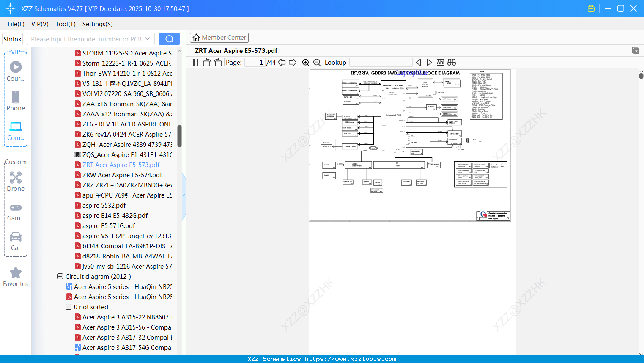
Task: Click the detach window icon at right
Action: click(636, 50)
